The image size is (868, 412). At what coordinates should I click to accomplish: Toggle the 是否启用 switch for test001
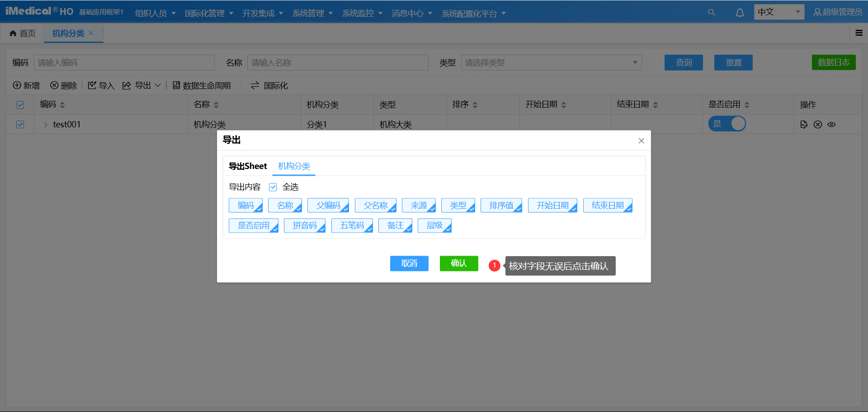tap(727, 124)
